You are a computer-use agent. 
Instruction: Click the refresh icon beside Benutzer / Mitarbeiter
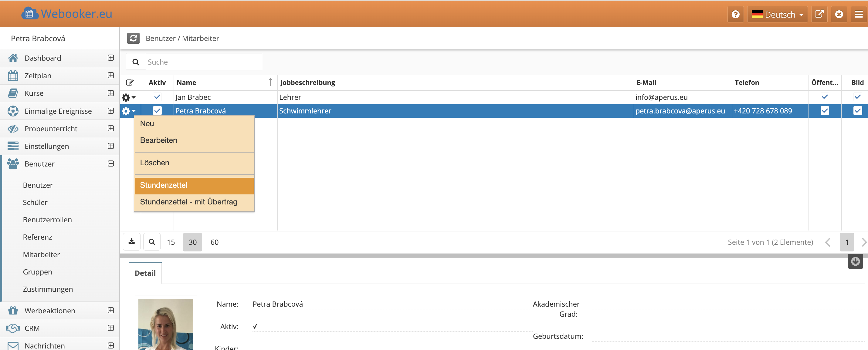point(133,39)
